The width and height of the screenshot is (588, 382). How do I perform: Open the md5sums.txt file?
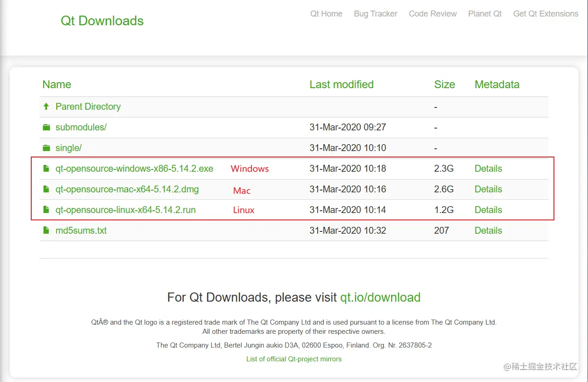pos(81,230)
